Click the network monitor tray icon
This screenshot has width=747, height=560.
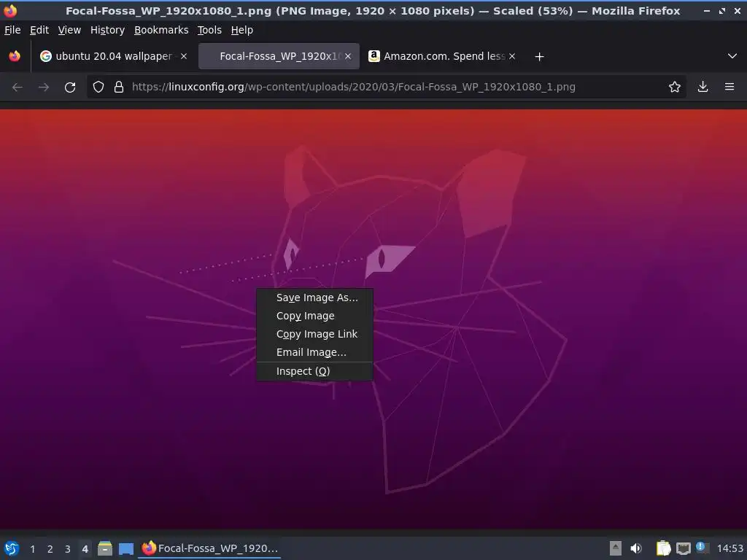pos(683,548)
